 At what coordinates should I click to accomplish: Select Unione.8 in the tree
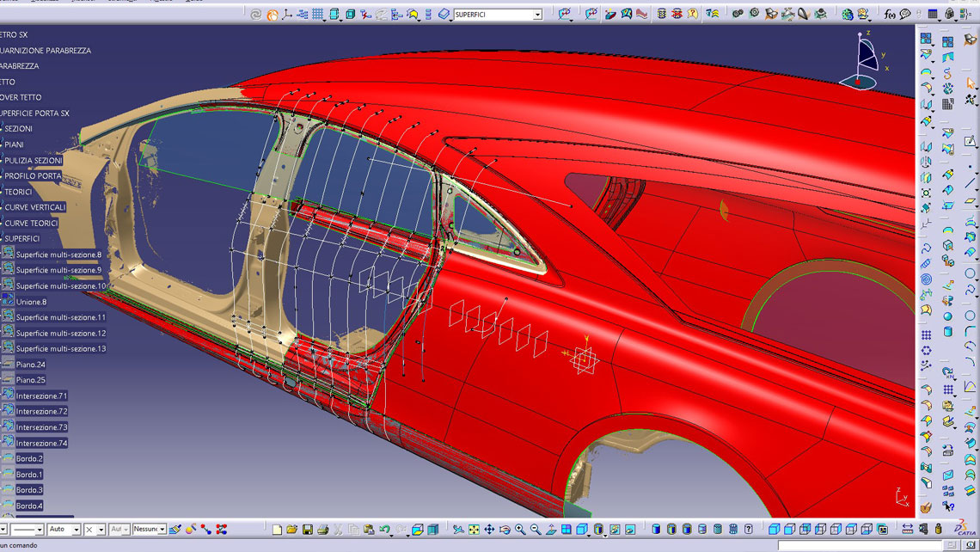tap(31, 301)
